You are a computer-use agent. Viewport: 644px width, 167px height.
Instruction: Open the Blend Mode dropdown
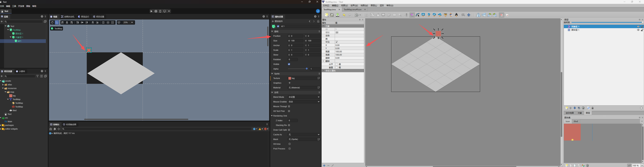tap(304, 97)
